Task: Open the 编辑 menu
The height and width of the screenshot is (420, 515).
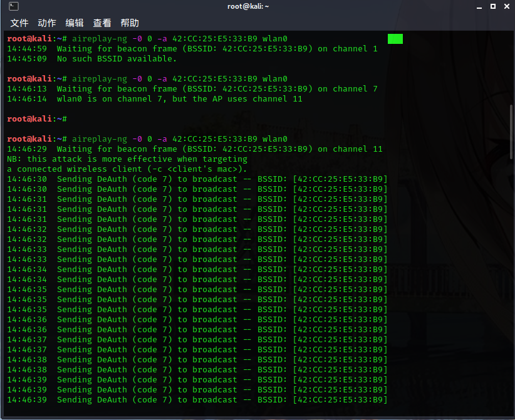Action: tap(75, 23)
